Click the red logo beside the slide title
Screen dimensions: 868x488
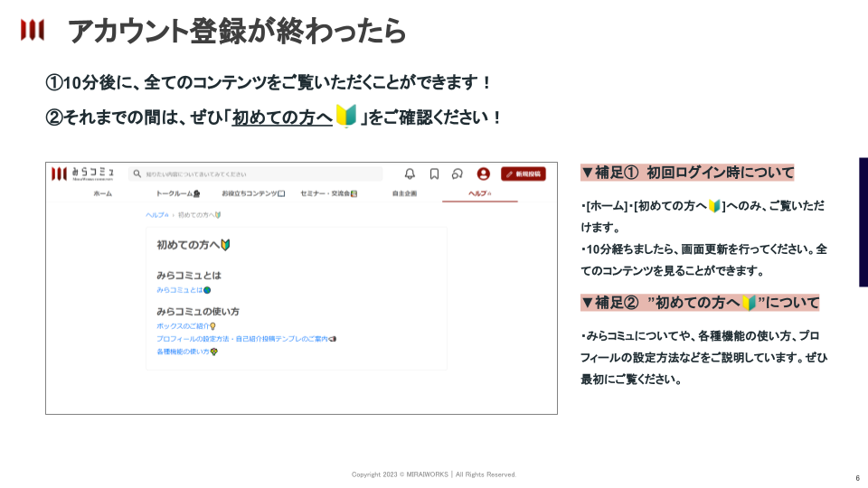33,30
